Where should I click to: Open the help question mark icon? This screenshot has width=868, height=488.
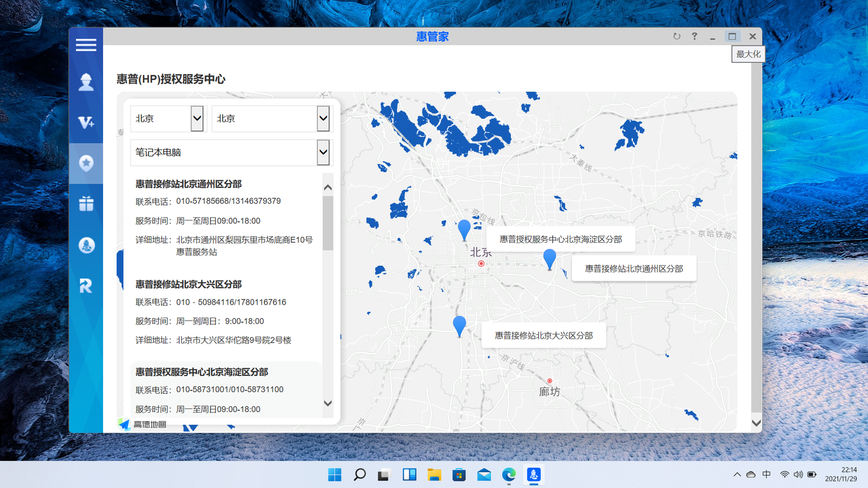[694, 36]
